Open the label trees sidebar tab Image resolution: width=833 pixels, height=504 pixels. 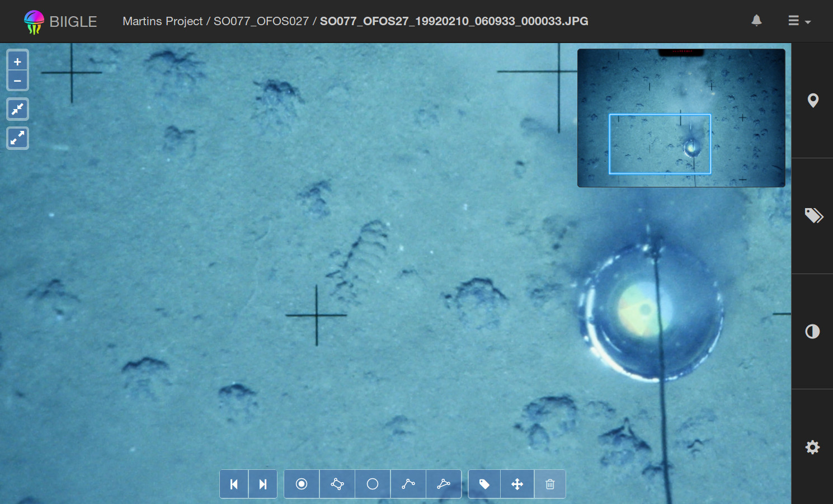pyautogui.click(x=813, y=216)
